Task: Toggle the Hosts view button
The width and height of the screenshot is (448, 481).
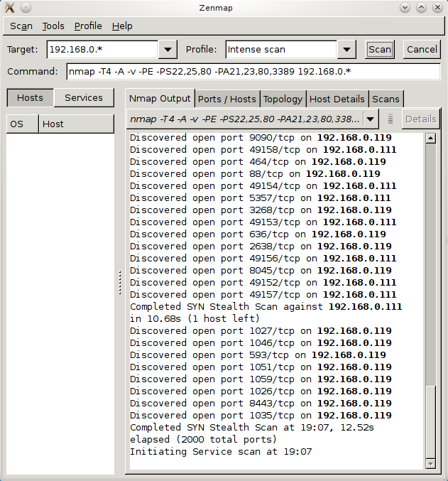Action: [30, 98]
